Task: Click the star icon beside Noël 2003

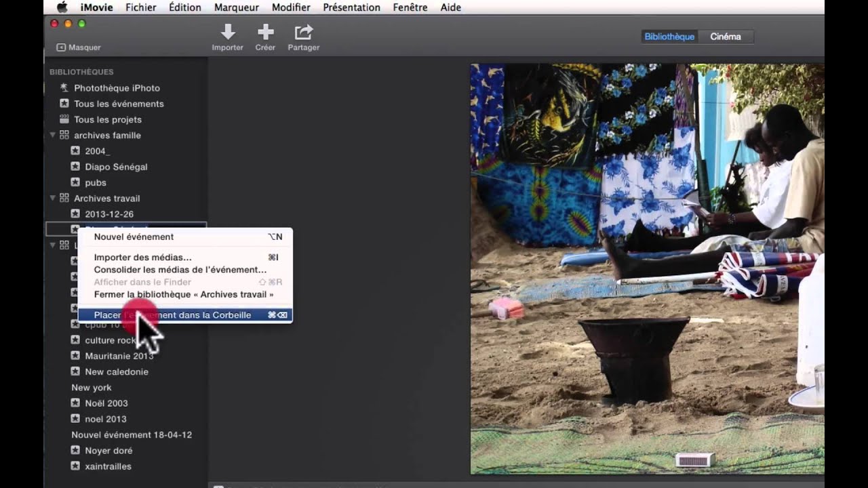Action: pos(75,403)
